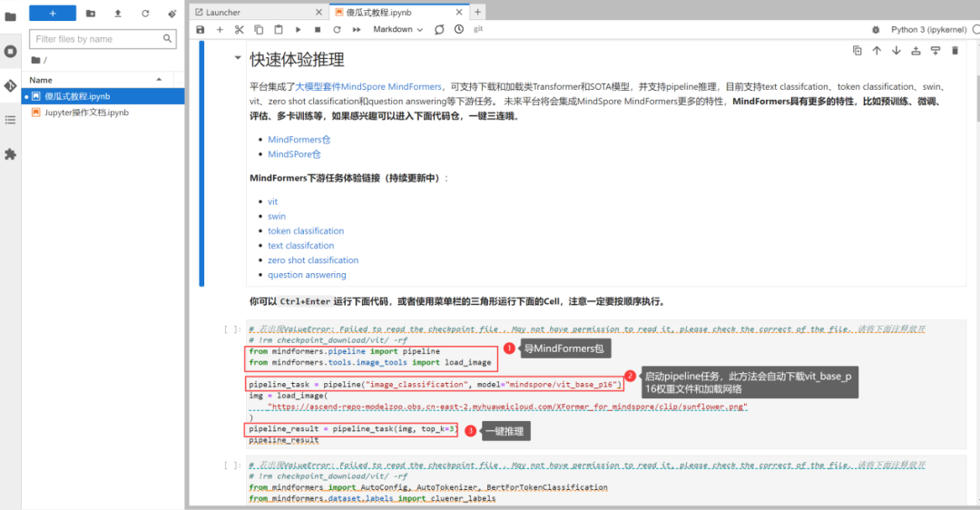Viewport: 980px width, 510px height.
Task: Click the sunflower.png URL in code cell
Action: click(507, 407)
